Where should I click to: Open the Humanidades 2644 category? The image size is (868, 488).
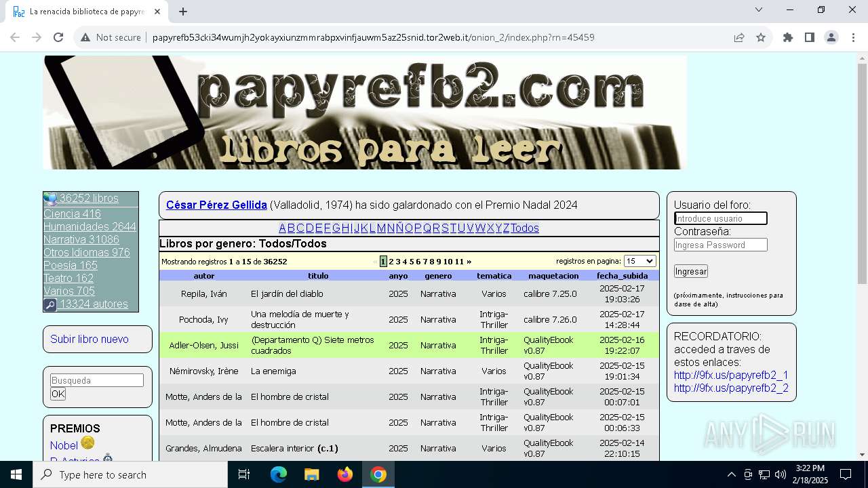pos(90,227)
